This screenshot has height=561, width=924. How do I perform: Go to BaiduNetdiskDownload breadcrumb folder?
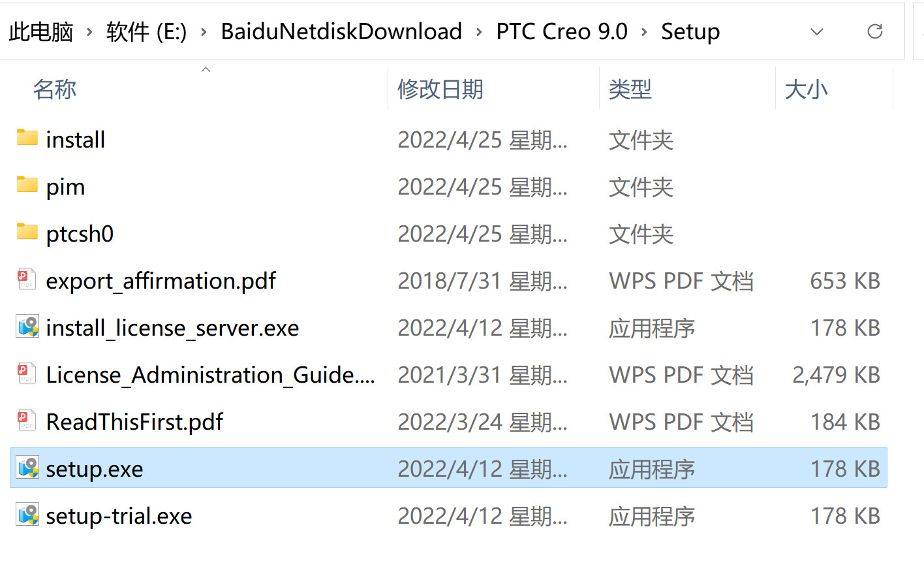(341, 31)
